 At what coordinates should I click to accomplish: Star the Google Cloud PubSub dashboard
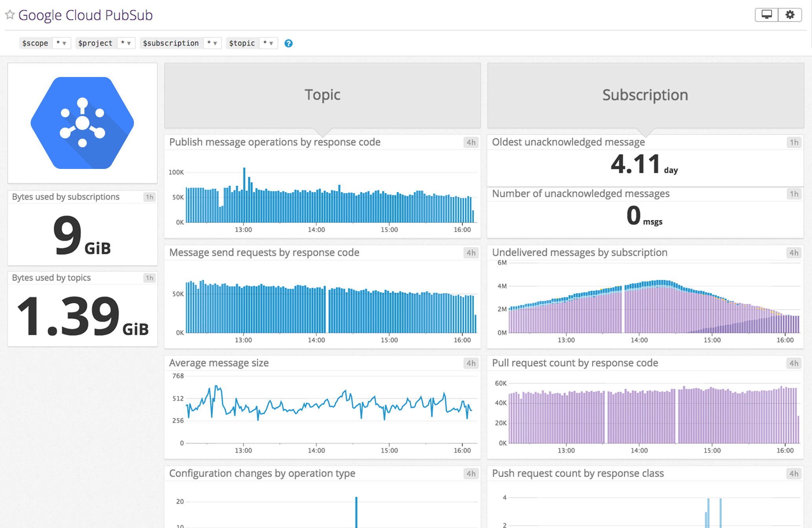(x=10, y=15)
